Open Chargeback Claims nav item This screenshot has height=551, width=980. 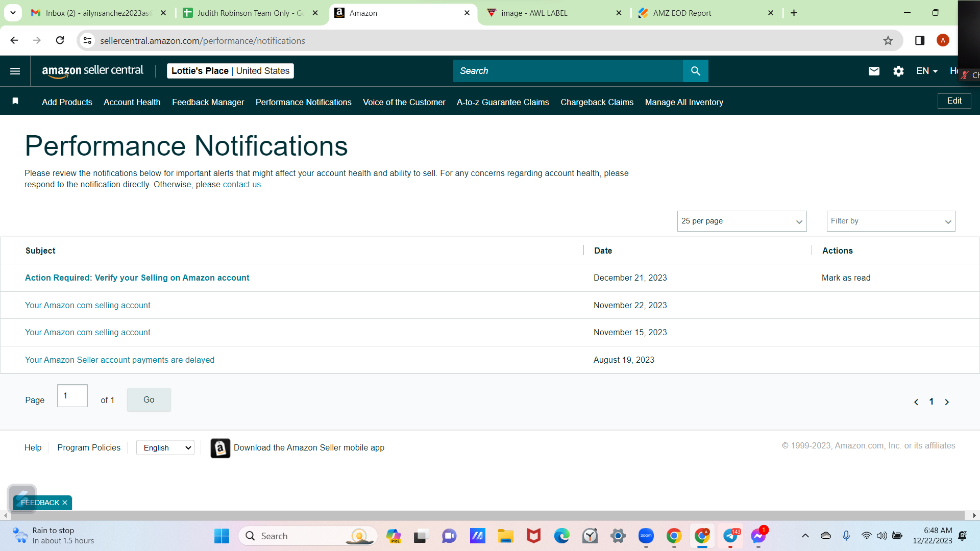pos(597,102)
